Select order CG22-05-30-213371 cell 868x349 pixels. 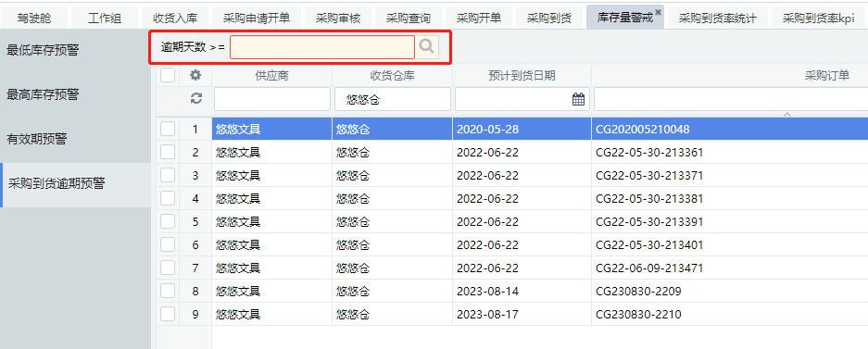(730, 175)
